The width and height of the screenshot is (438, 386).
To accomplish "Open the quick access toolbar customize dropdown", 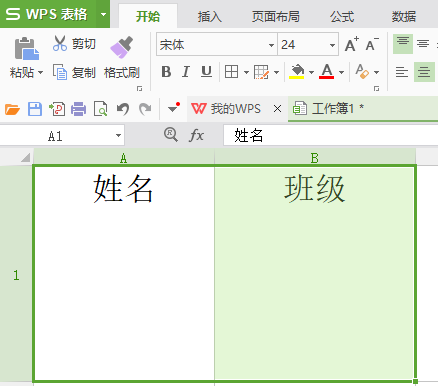I will (174, 108).
